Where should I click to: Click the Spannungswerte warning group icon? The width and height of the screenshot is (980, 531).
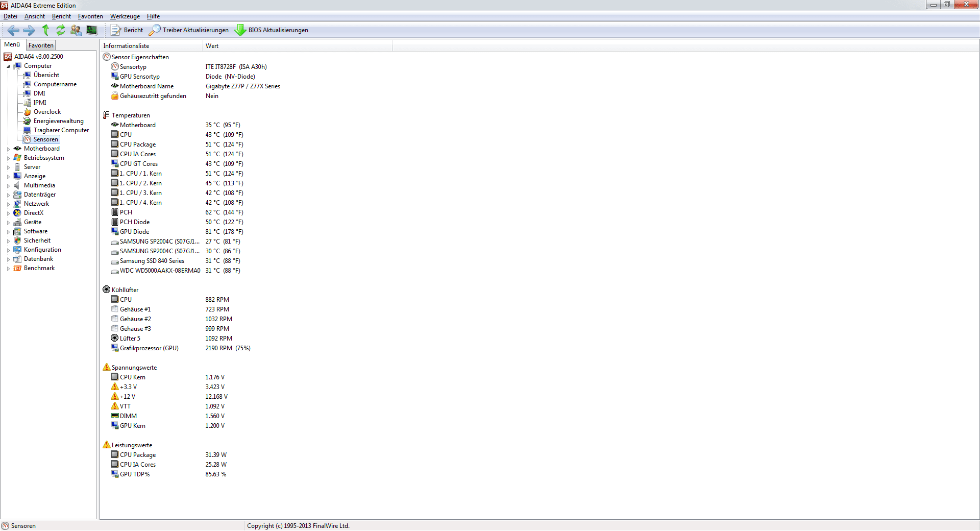(x=107, y=367)
